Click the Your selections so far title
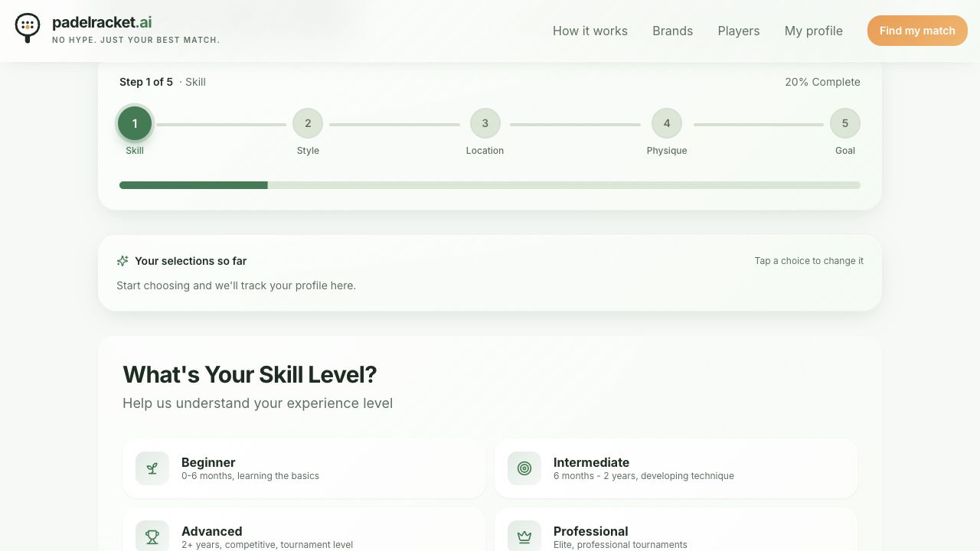The width and height of the screenshot is (980, 551). pyautogui.click(x=191, y=261)
